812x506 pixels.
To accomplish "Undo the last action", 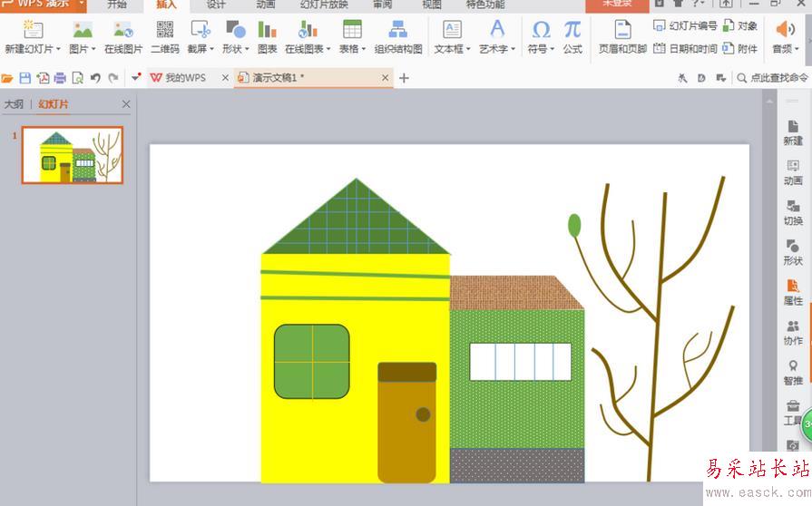I will (95, 78).
